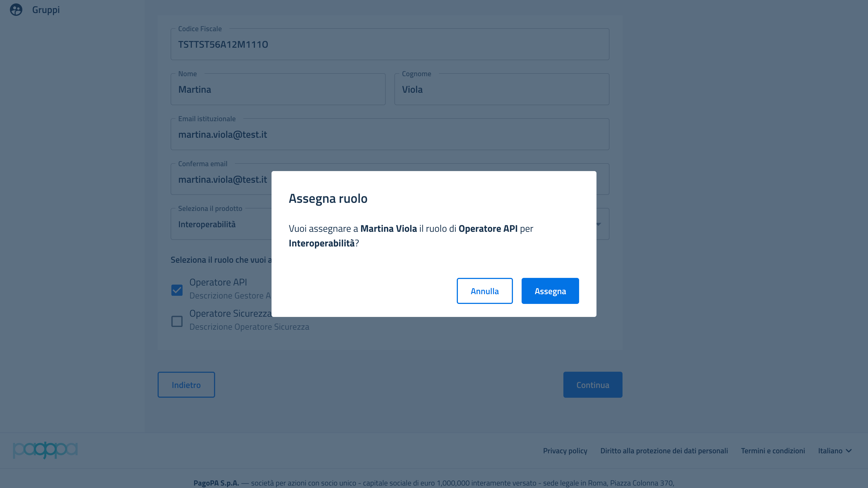Click the PagoPA footer logo

pos(45,450)
